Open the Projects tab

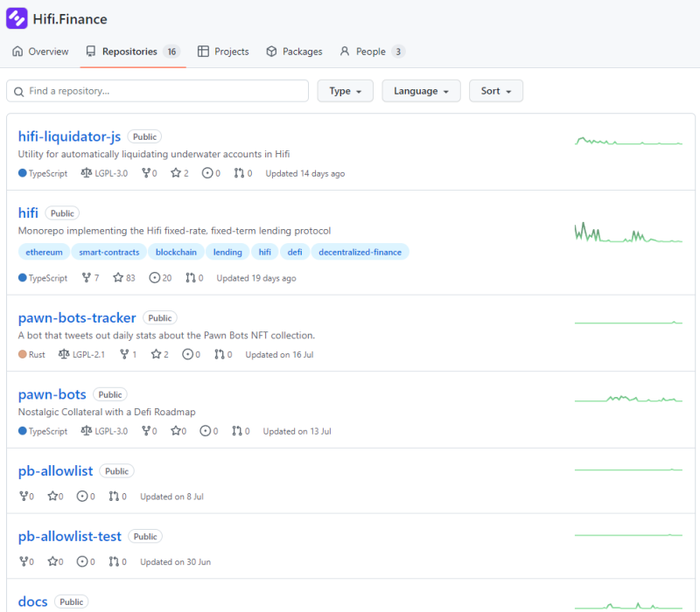[223, 52]
